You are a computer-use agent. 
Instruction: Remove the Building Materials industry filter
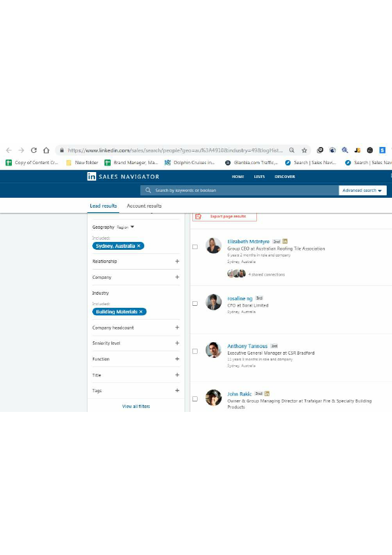[141, 312]
